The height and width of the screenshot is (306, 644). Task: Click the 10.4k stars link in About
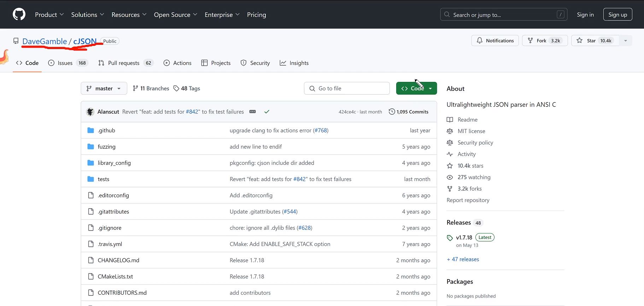[470, 166]
